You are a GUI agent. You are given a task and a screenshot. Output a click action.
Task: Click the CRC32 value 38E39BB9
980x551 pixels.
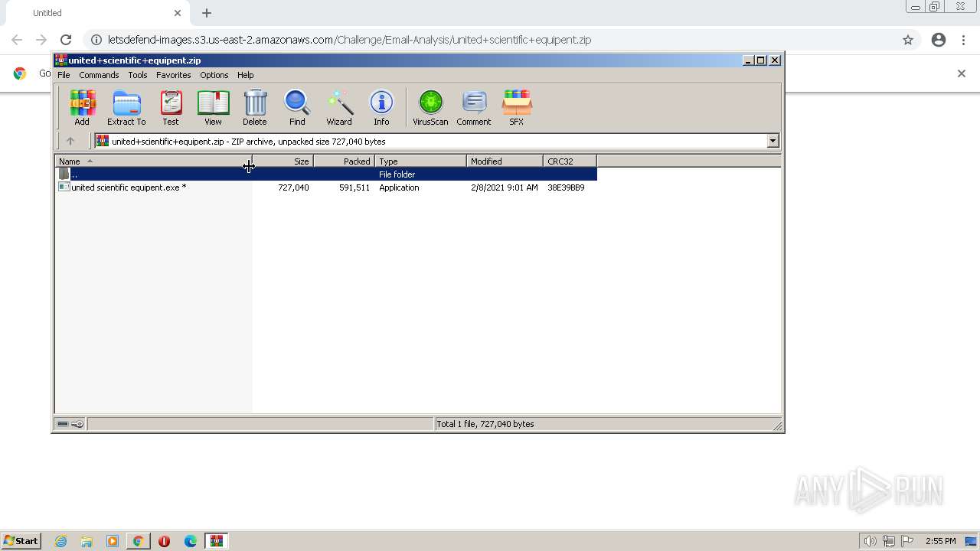coord(566,187)
